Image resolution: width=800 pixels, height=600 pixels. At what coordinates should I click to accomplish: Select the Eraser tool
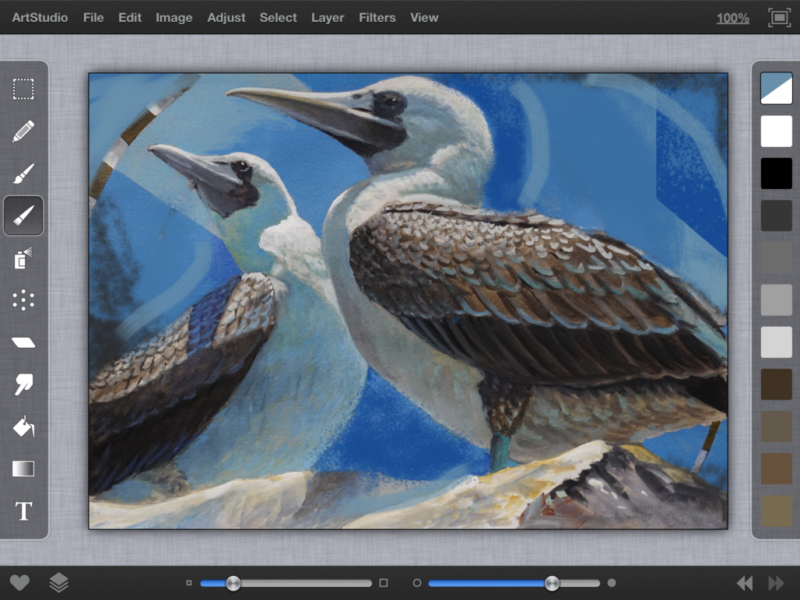(23, 342)
